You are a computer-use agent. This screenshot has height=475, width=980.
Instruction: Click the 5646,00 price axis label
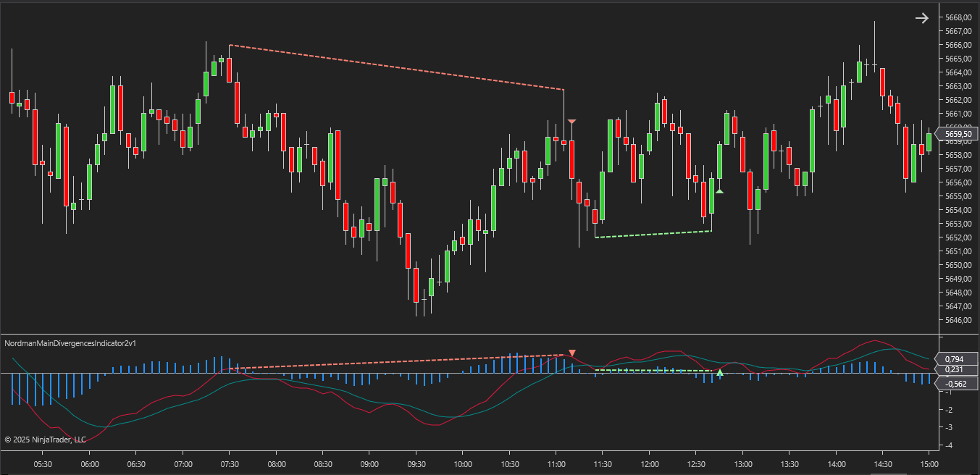coord(958,320)
